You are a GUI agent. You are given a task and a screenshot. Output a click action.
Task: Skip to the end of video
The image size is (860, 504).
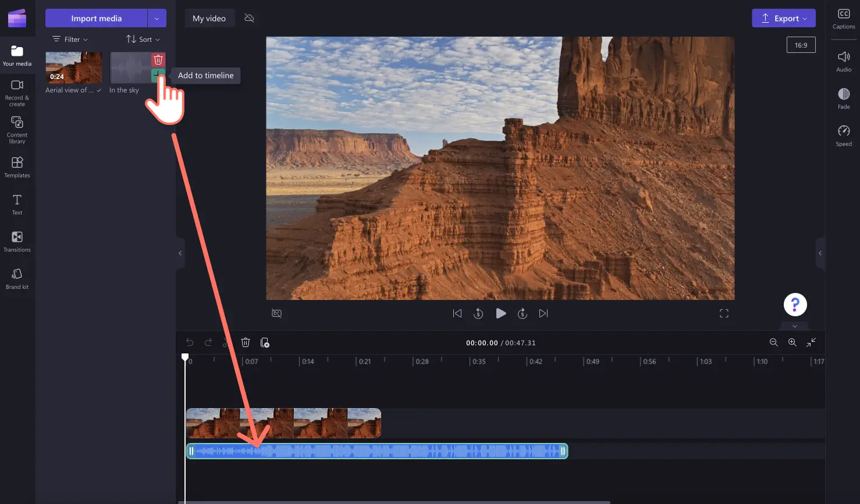[x=543, y=313]
